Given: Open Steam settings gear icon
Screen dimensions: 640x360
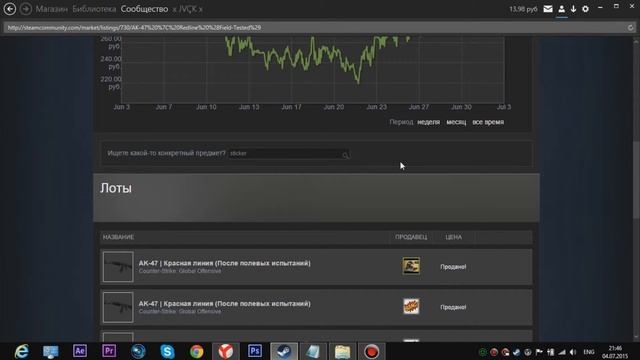Looking at the screenshot, I should point(585,9).
